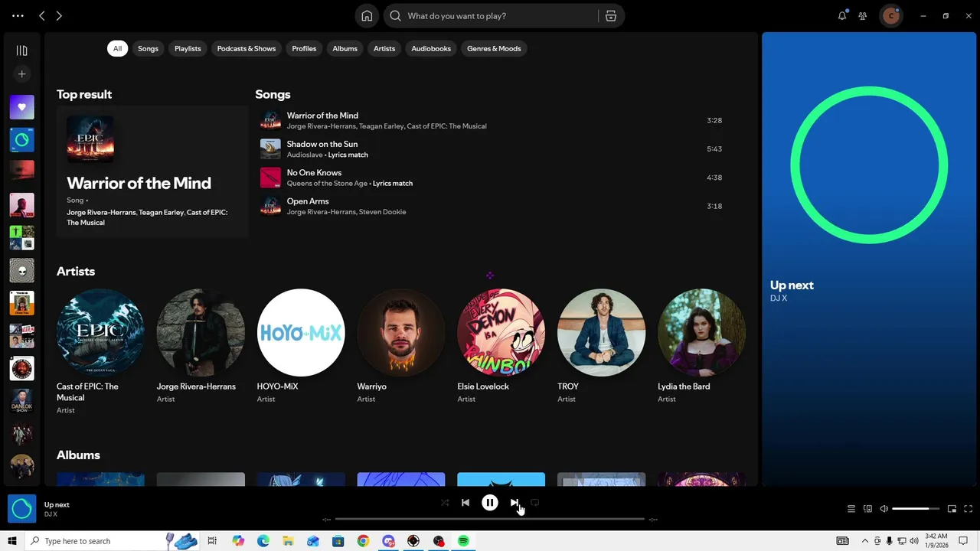
Task: Pause playback
Action: pos(490,503)
